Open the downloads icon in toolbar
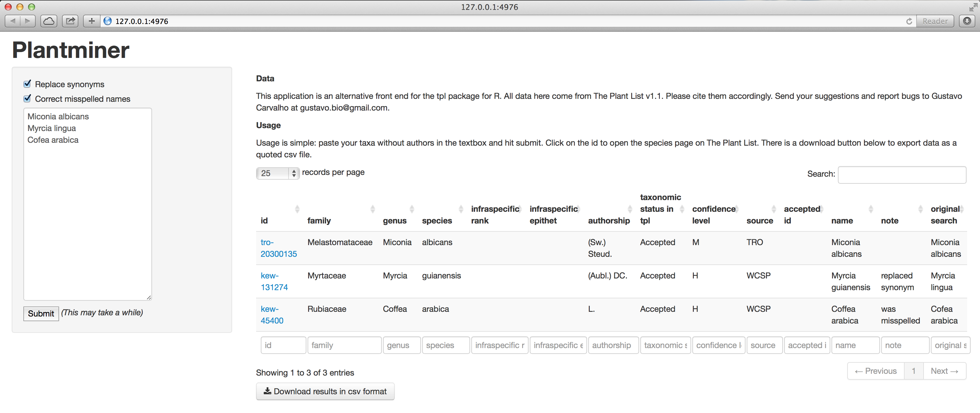The image size is (980, 413). click(967, 21)
